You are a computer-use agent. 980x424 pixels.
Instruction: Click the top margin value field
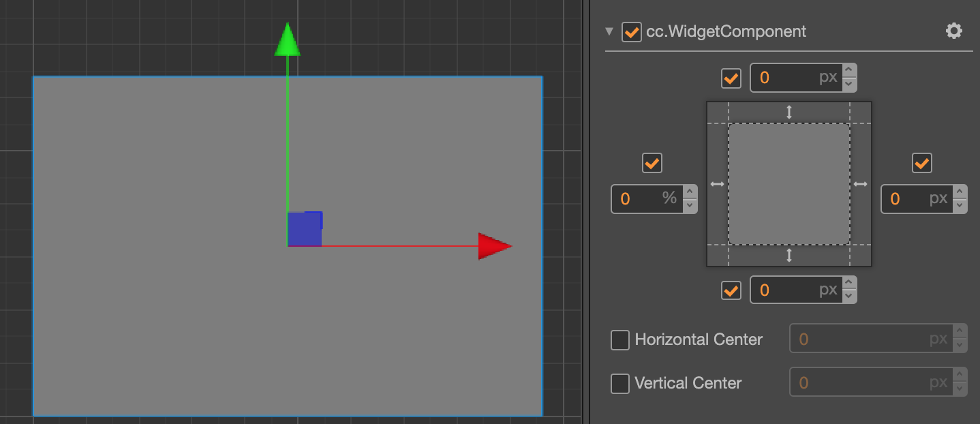(x=796, y=78)
